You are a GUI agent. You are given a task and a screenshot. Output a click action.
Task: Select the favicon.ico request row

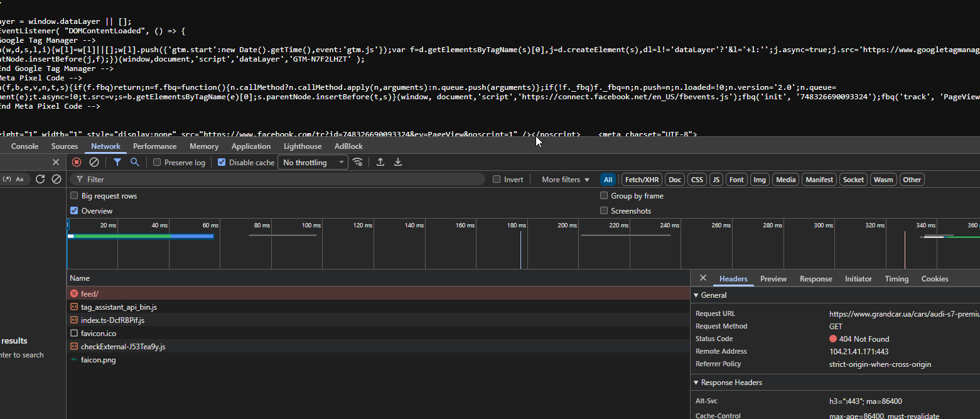pyautogui.click(x=99, y=334)
